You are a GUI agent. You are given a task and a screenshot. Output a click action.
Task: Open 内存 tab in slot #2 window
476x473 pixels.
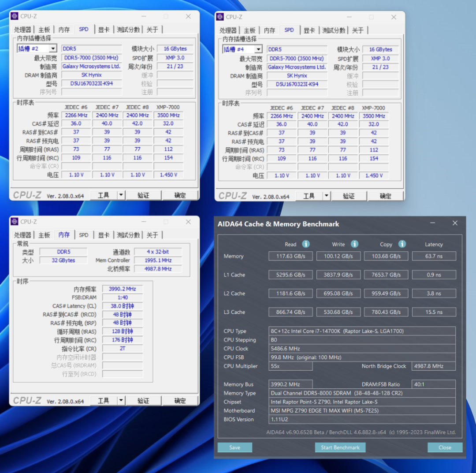(x=64, y=30)
